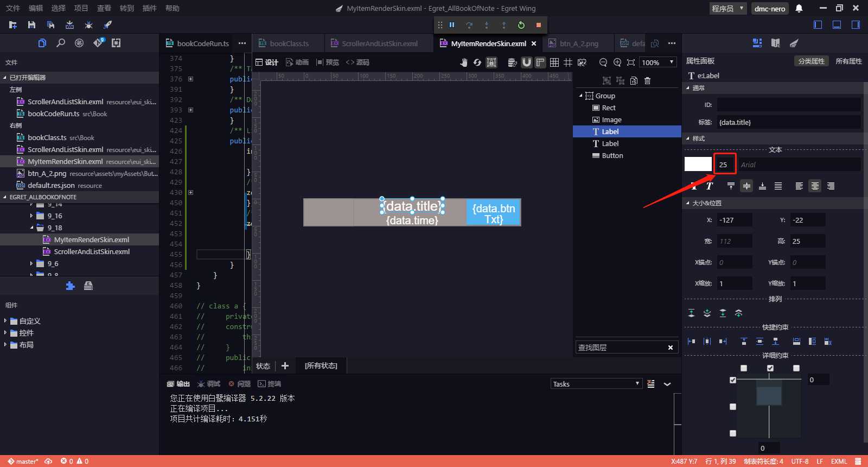Viewport: 868px width, 467px height.
Task: Refresh the design view icon
Action: point(477,62)
